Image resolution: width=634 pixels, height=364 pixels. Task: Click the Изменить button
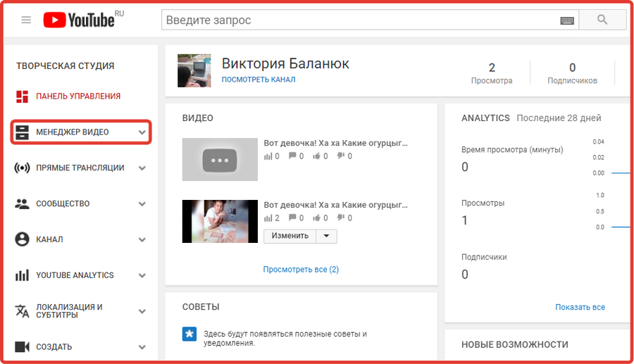tap(290, 236)
